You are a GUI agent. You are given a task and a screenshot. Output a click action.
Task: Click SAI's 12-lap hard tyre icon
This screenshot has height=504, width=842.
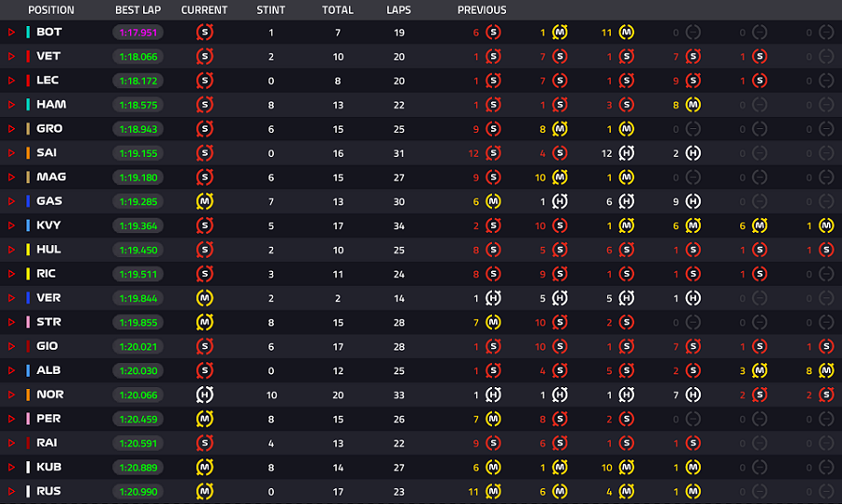coord(626,153)
